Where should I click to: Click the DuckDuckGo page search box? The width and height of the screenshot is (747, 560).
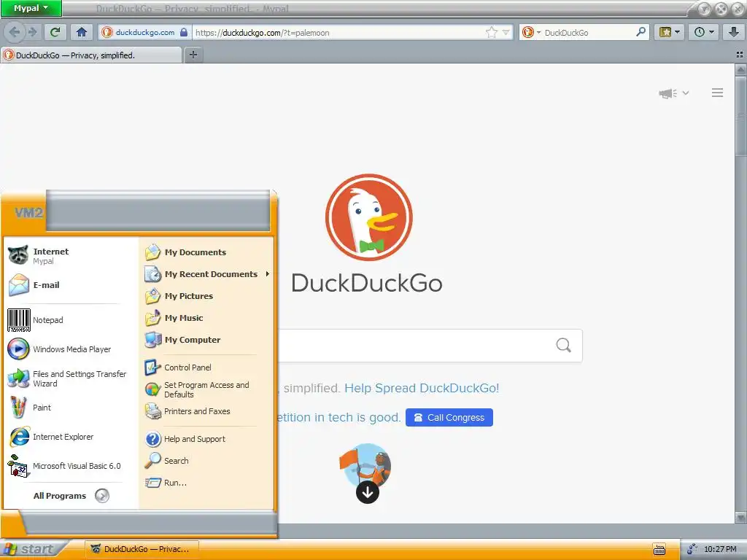pyautogui.click(x=414, y=345)
